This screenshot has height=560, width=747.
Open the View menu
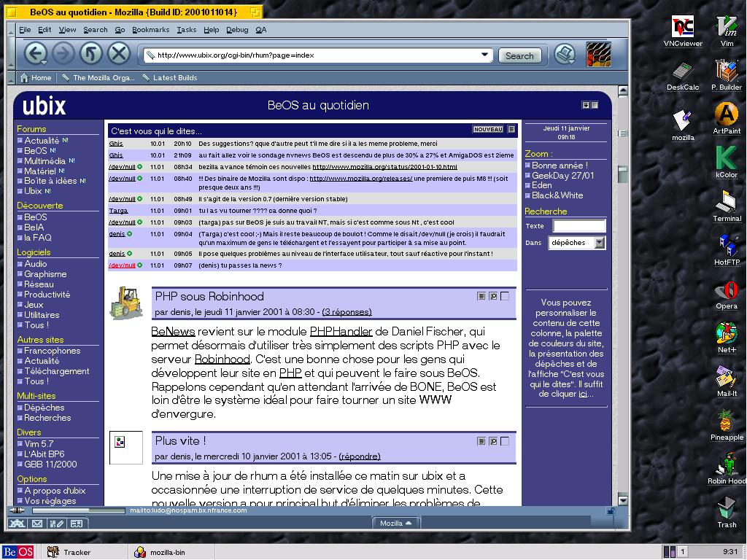pos(67,29)
